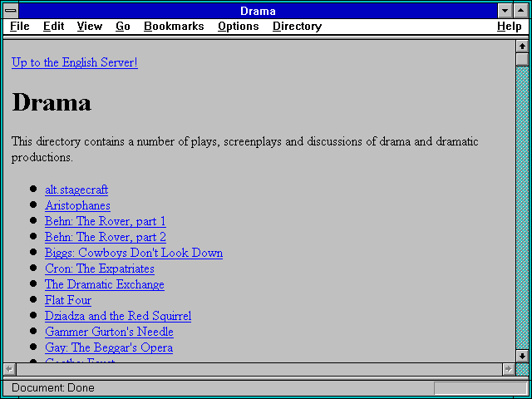Open Biggs: Cowboys Don't Look Down
Image resolution: width=532 pixels, height=399 pixels.
[134, 253]
